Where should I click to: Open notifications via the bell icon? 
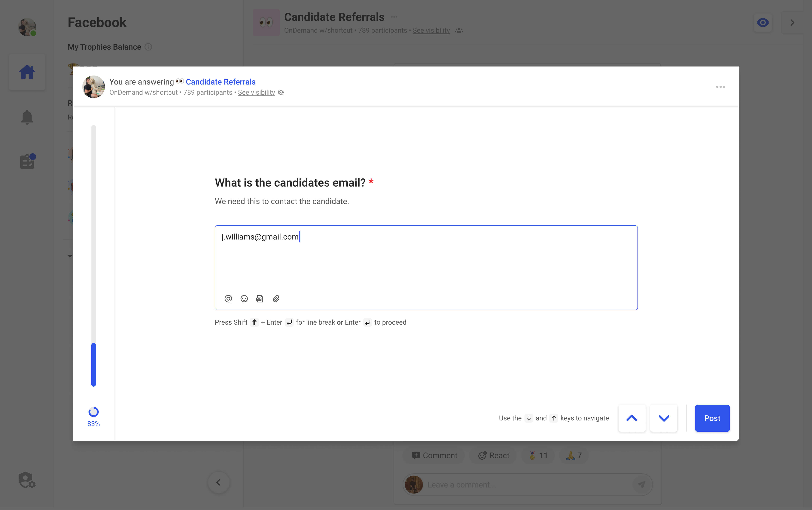[x=27, y=117]
